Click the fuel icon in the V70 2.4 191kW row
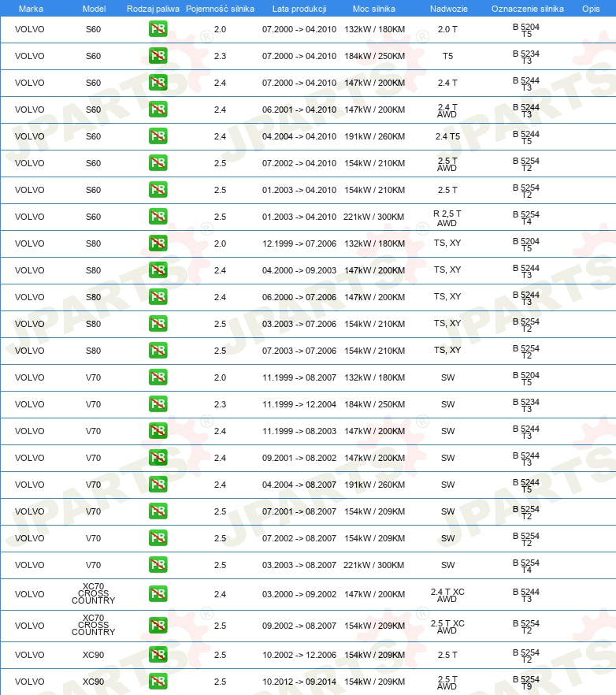This screenshot has height=695, width=616. click(158, 485)
